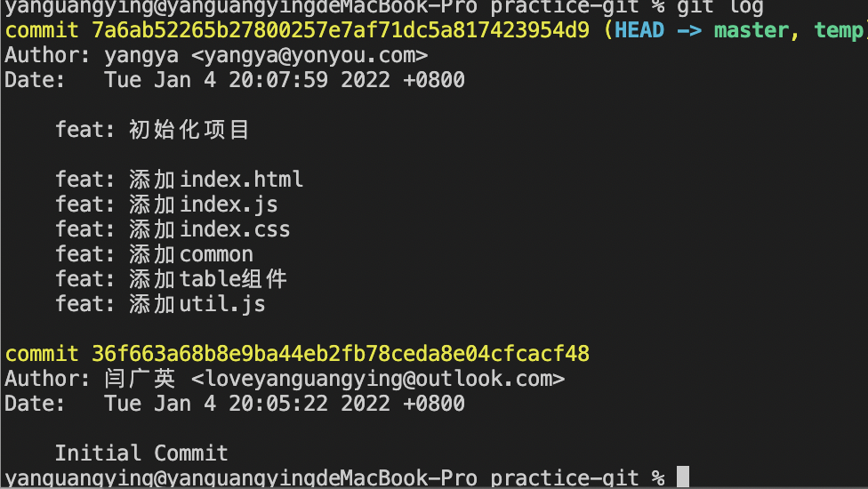This screenshot has width=868, height=489.
Task: Click the email loveyanguangying@outlook.com
Action: 378,379
